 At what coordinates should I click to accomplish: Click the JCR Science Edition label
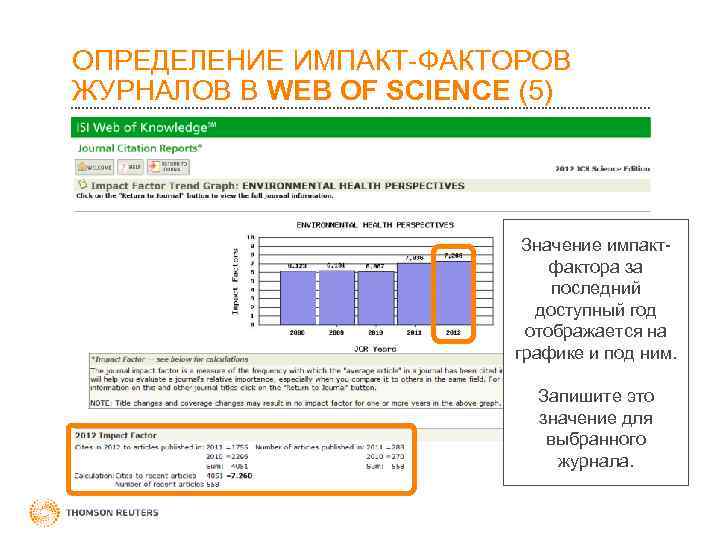pyautogui.click(x=602, y=169)
